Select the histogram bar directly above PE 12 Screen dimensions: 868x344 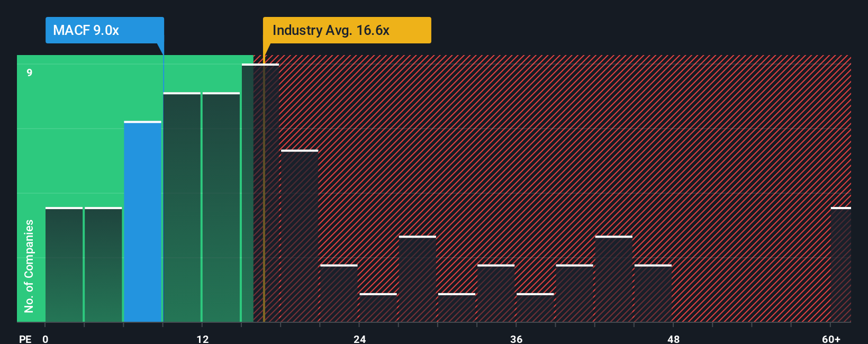221,207
